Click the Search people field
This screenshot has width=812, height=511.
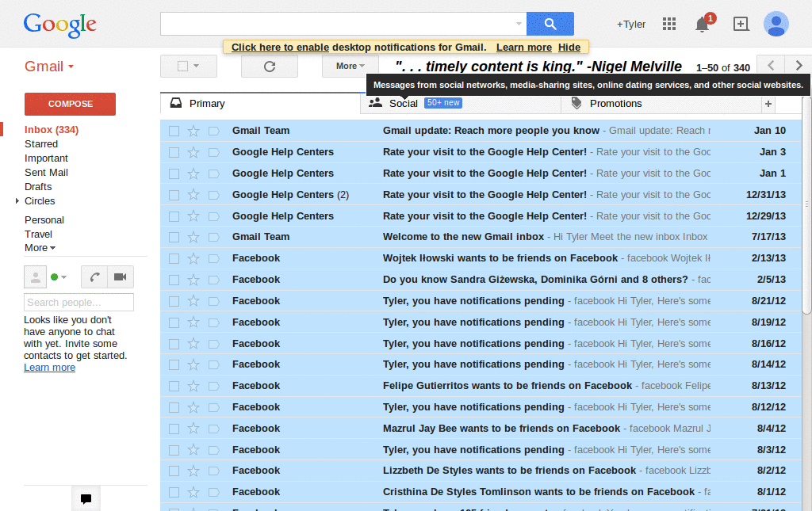coord(79,302)
